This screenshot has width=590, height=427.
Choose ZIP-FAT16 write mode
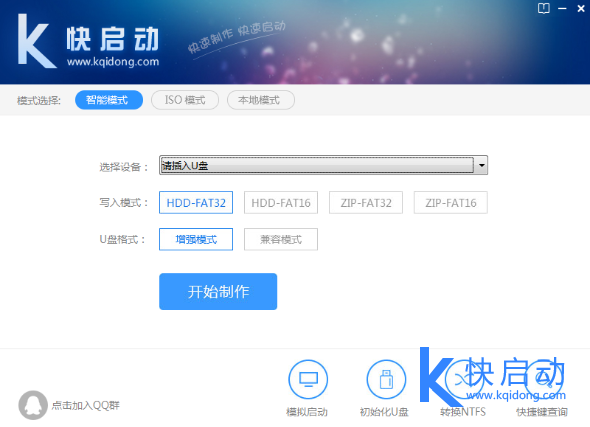coord(451,202)
